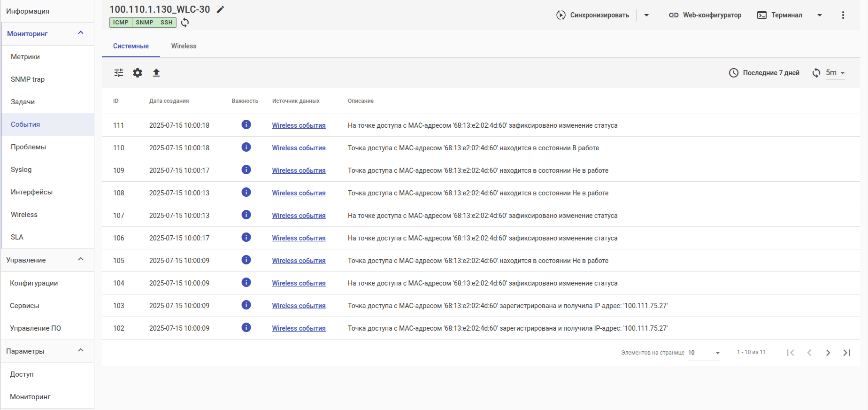Expand the Синхронизировать dropdown arrow
The image size is (868, 410).
[646, 15]
